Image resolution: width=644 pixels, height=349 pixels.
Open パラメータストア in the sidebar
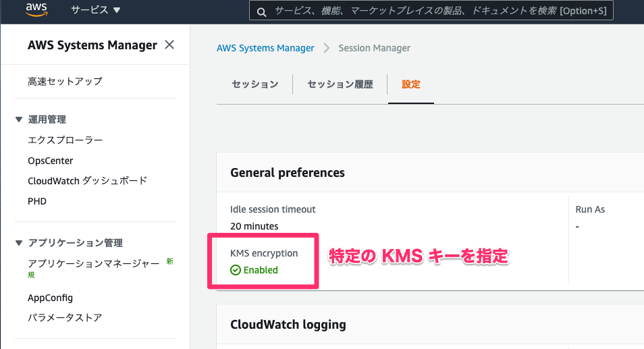click(65, 318)
